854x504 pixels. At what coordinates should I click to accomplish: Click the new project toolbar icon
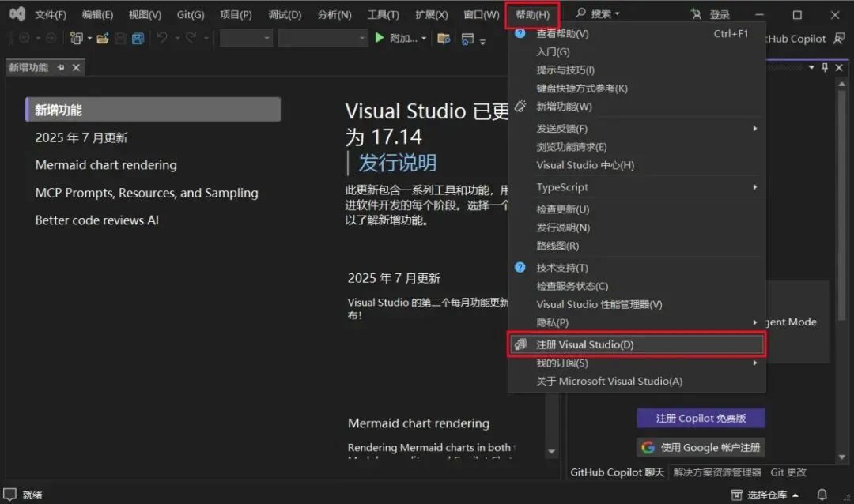[76, 38]
